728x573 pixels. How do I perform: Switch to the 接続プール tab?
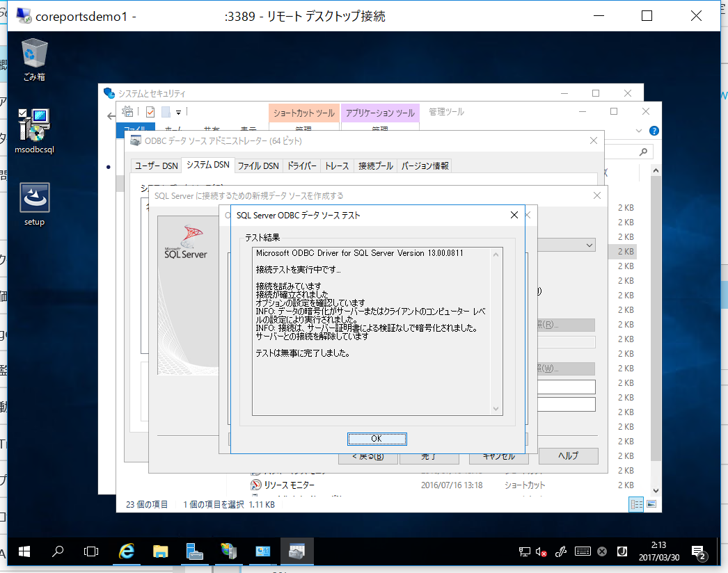click(376, 166)
